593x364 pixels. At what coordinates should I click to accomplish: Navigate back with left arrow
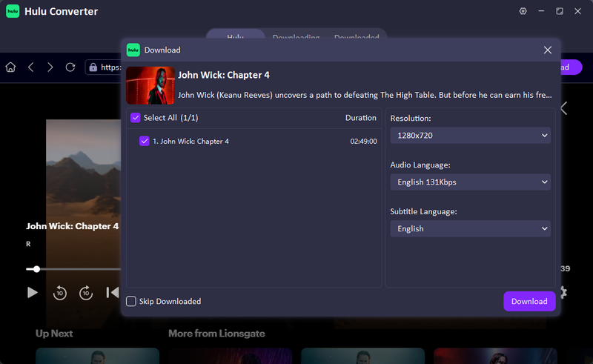(31, 67)
